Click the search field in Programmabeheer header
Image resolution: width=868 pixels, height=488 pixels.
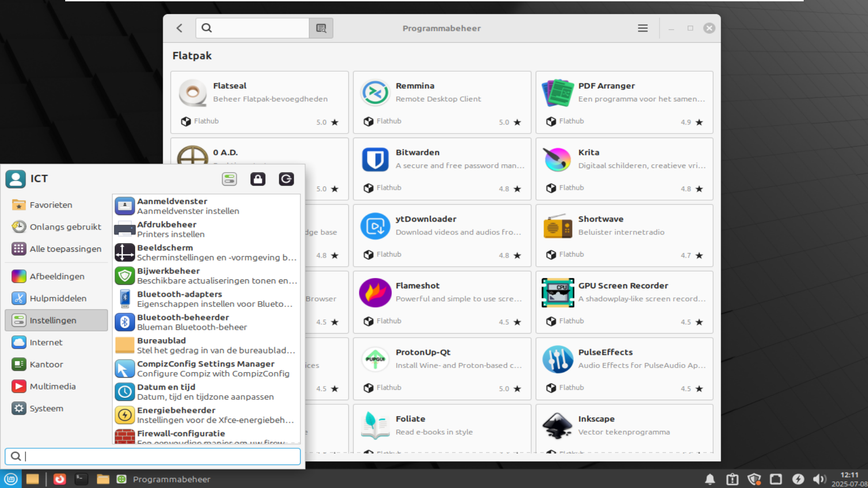253,28
